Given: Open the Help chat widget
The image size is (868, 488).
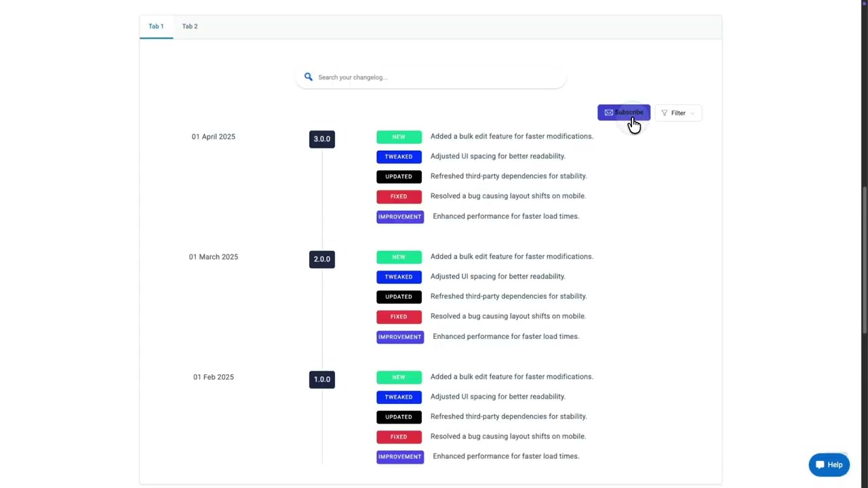Looking at the screenshot, I should (829, 465).
